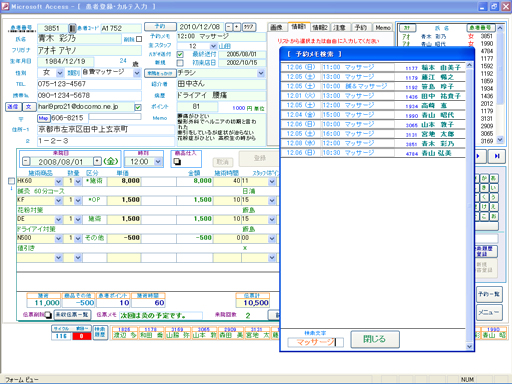Switch to the 画像 tab

(276, 28)
